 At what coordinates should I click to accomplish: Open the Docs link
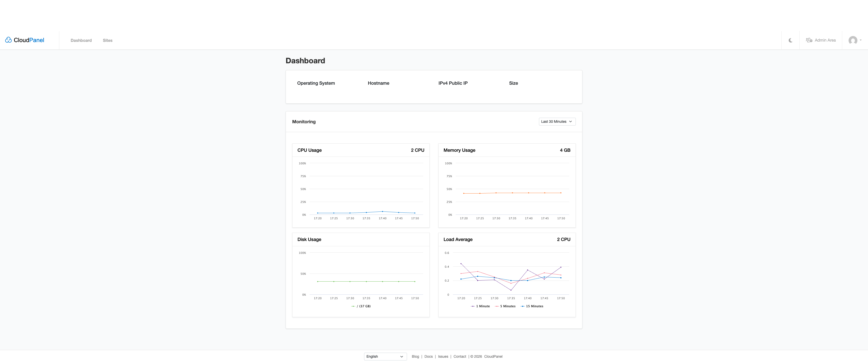[428, 356]
